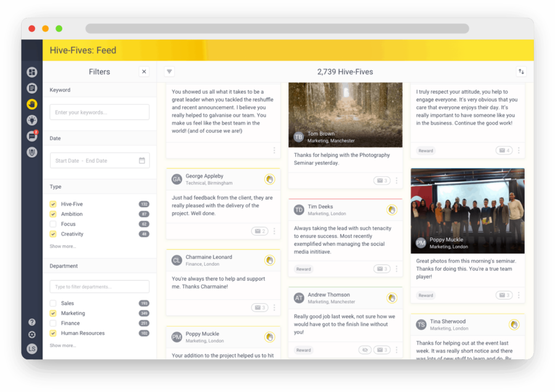Image resolution: width=555 pixels, height=392 pixels.
Task: Click hive-five hand icon on Andrew Thomson card
Action: pyautogui.click(x=392, y=298)
